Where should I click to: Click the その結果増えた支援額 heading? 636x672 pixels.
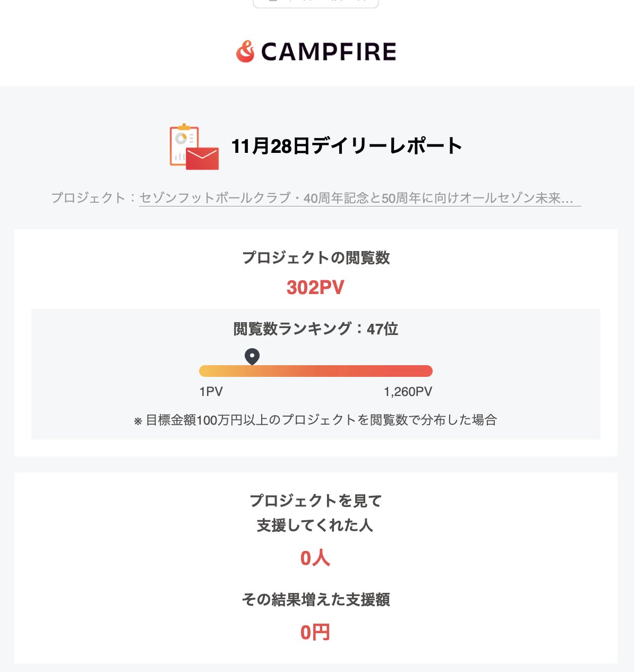316,600
